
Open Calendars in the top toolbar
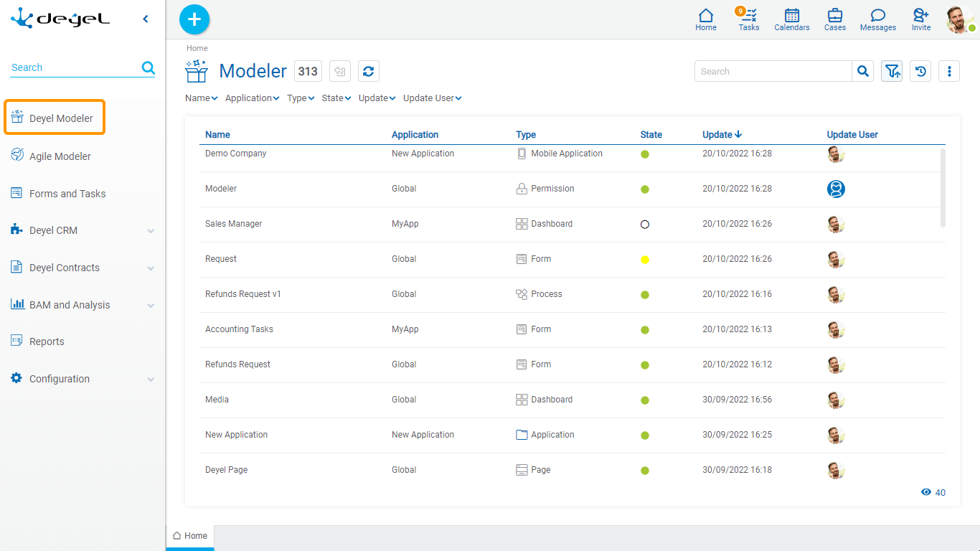coord(792,19)
